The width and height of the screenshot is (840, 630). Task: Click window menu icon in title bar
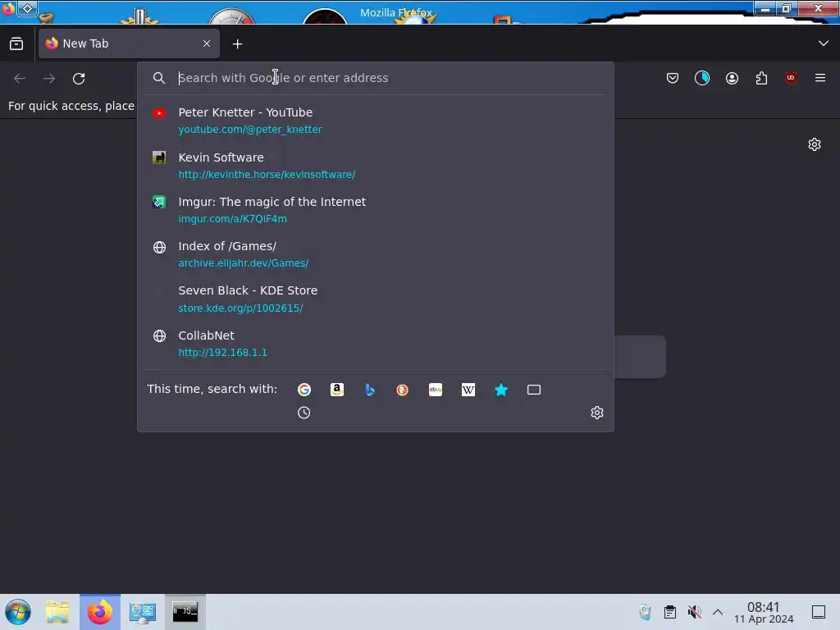8,8
